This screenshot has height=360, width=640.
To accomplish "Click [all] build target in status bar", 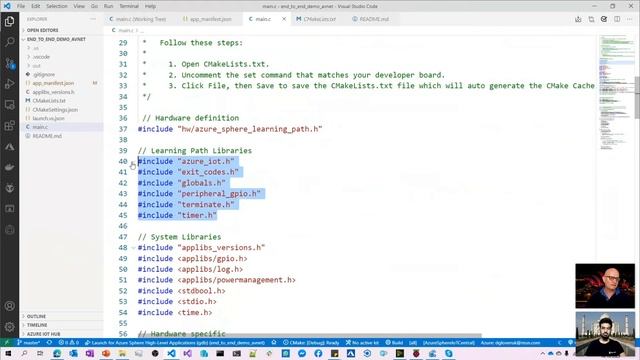I will 413,342.
